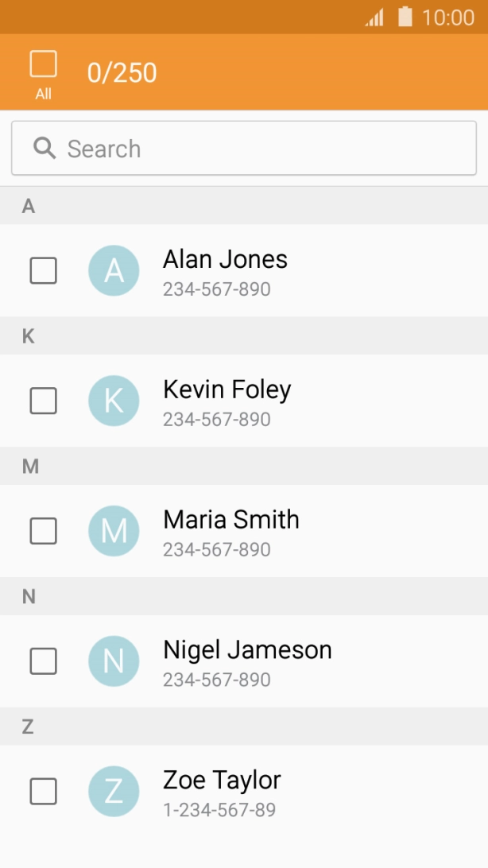Enable Nigel Jameson's checkbox
Screen dimensions: 488x868
point(43,661)
